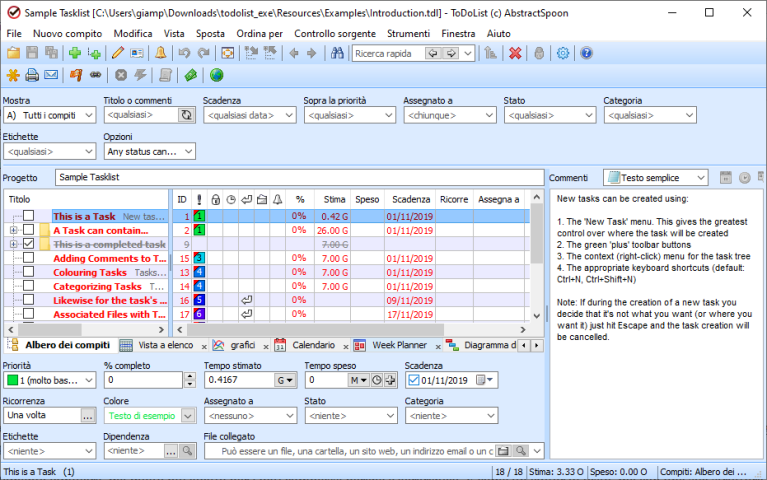Check the box for 'Categorizing Tasks'
The image size is (767, 480).
pos(29,286)
